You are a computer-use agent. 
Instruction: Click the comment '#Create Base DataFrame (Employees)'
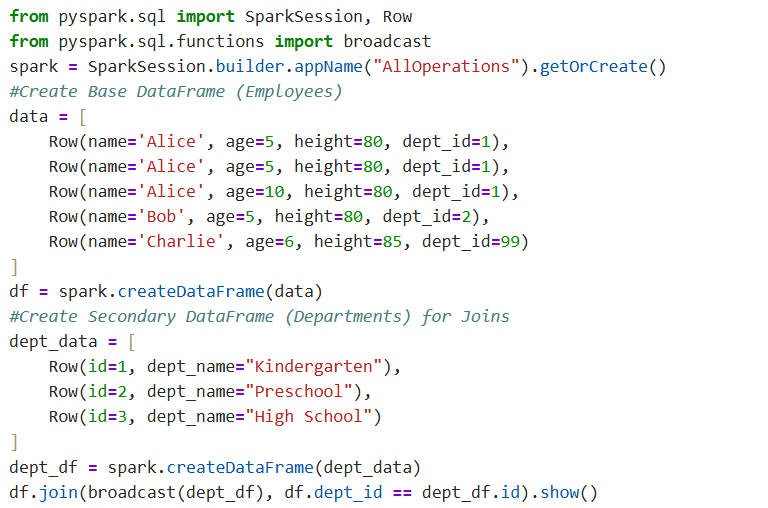[175, 92]
